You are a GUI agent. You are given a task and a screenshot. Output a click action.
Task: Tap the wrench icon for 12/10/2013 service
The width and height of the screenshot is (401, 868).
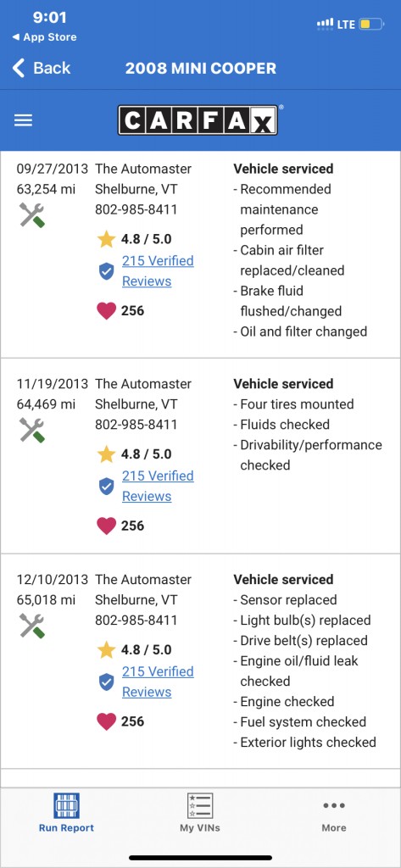[x=32, y=626]
